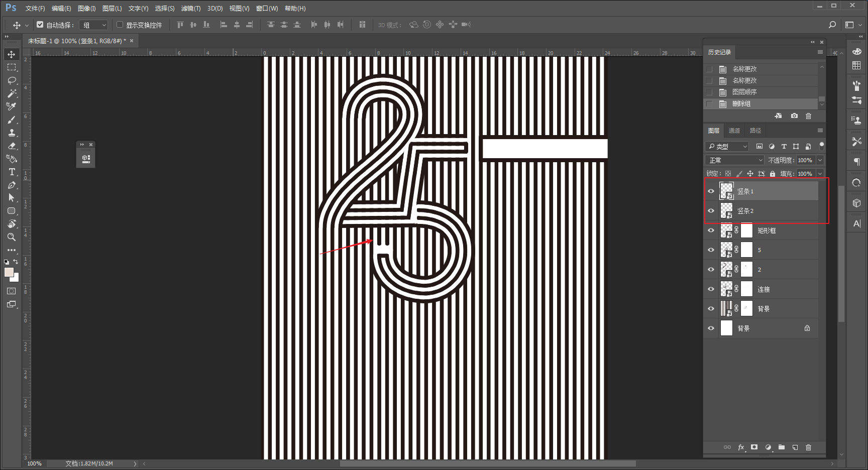The image size is (868, 470).
Task: Enable the 自动选择 checkbox
Action: pos(40,25)
